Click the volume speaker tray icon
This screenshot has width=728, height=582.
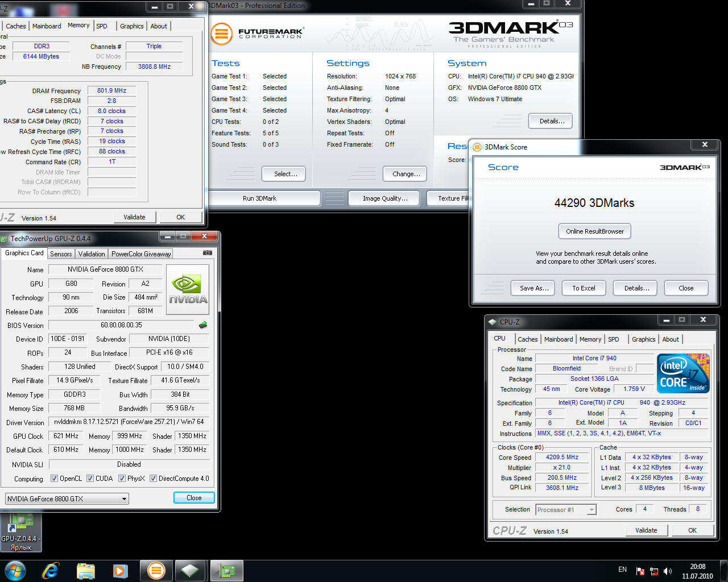click(668, 571)
